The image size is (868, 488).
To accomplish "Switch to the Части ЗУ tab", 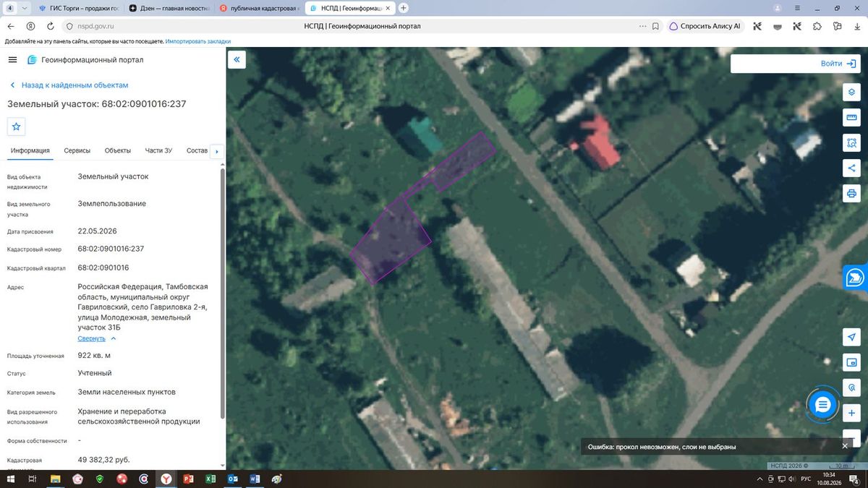I will click(158, 150).
